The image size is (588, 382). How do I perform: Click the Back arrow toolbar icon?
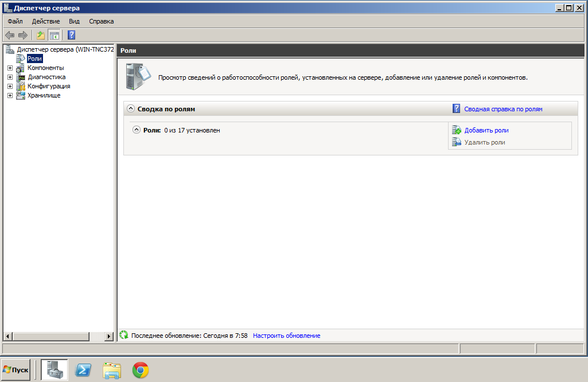[10, 36]
